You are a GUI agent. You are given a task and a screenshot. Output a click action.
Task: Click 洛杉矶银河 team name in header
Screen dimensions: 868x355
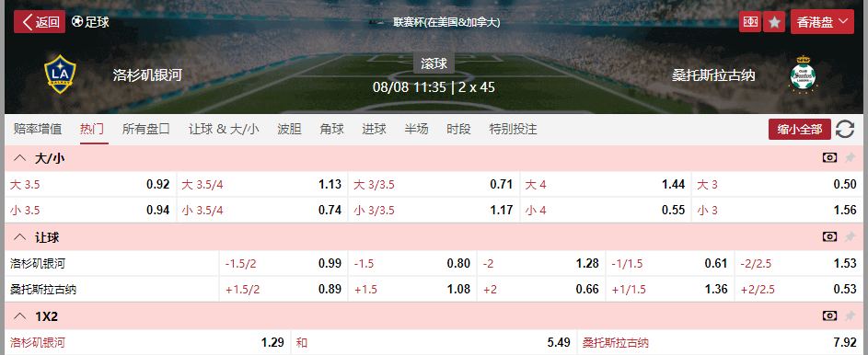[x=147, y=74]
